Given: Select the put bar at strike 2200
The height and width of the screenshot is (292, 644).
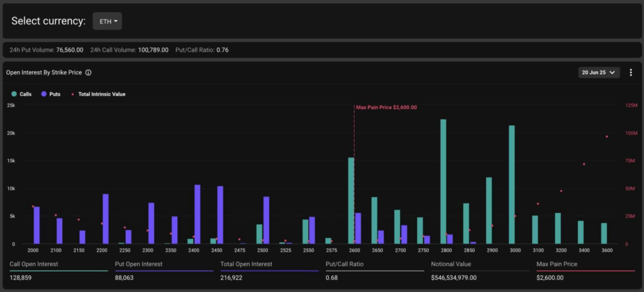Looking at the screenshot, I should click(x=106, y=218).
